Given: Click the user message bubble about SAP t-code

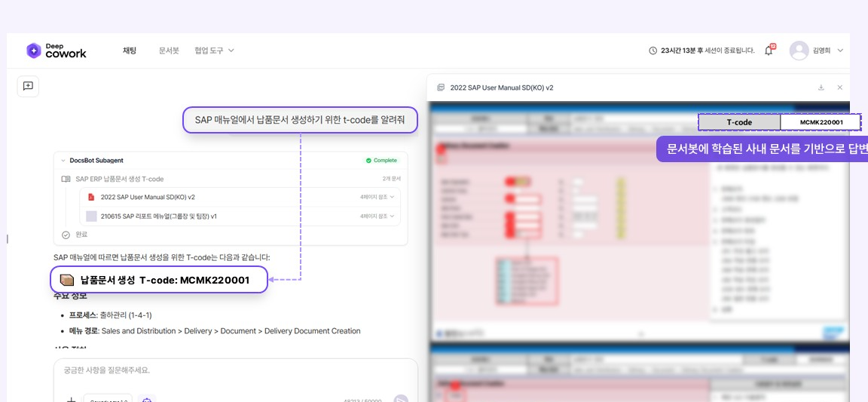Looking at the screenshot, I should [299, 120].
